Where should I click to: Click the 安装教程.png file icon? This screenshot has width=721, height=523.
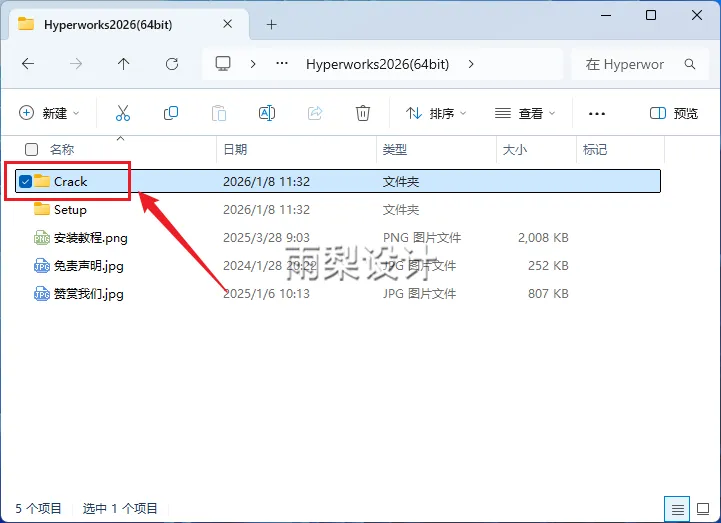(x=42, y=238)
